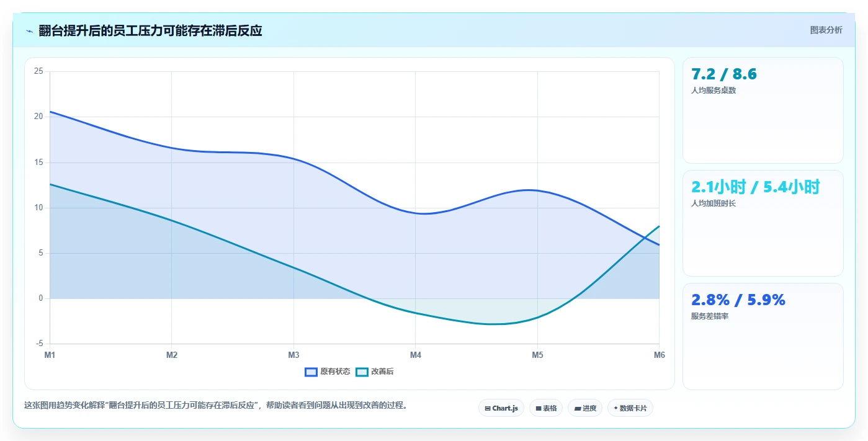
Task: Click the M3 axis label
Action: pos(293,355)
